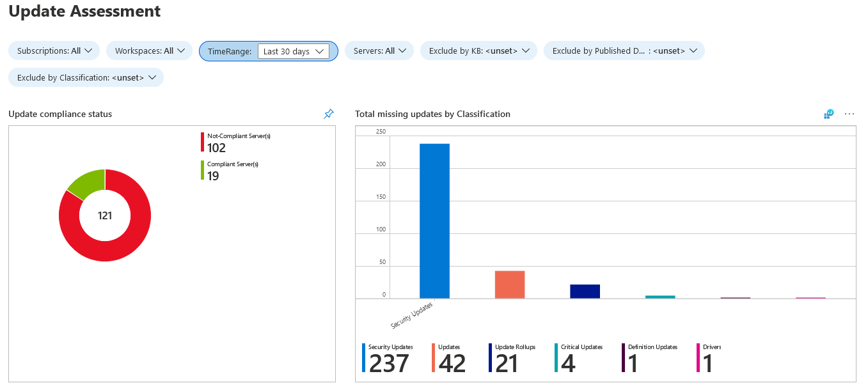This screenshot has height=390, width=868.
Task: Click the green Compliant donut segment
Action: coord(88,182)
